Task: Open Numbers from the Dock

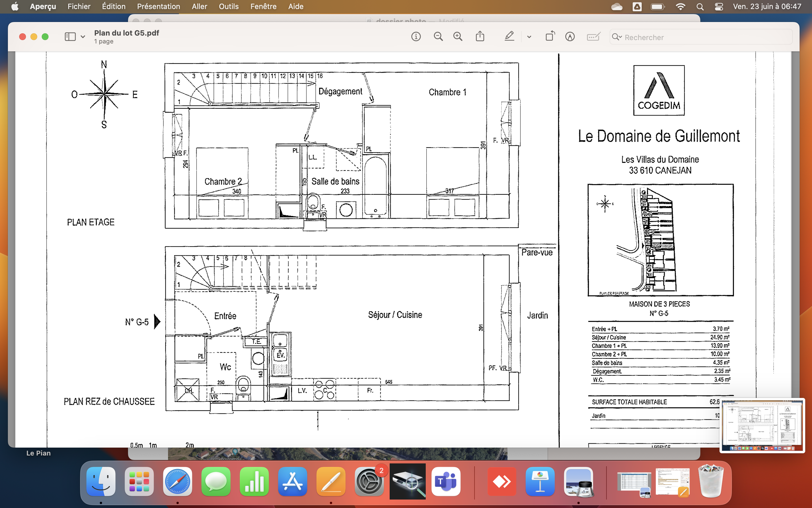Action: 254,481
